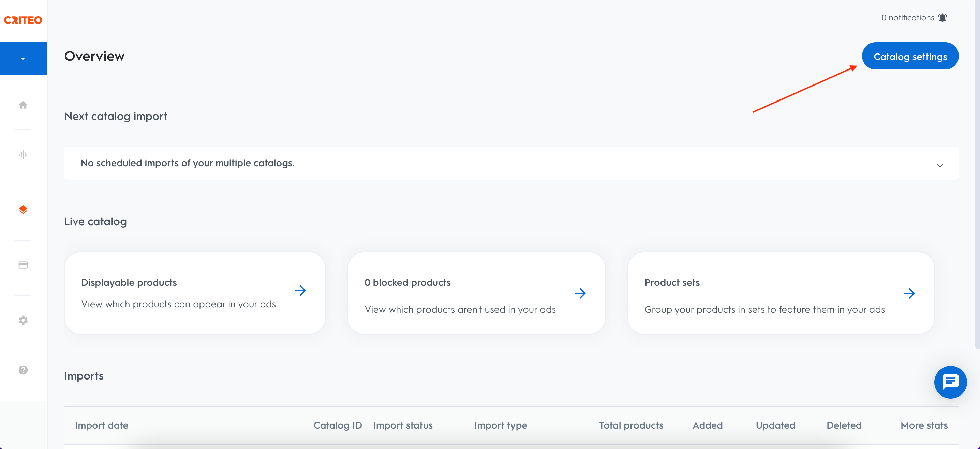Open the Product sets arrow

(x=909, y=294)
